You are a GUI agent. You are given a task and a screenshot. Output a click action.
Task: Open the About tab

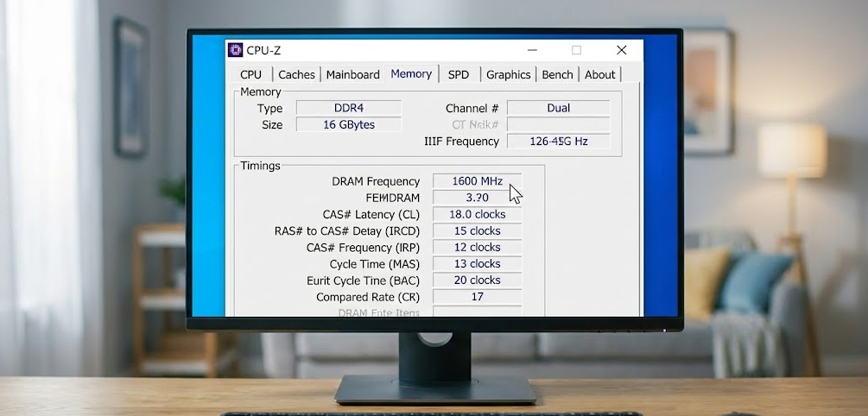pos(600,74)
